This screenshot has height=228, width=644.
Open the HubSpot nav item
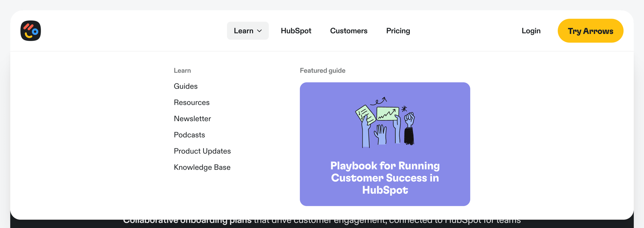tap(296, 31)
